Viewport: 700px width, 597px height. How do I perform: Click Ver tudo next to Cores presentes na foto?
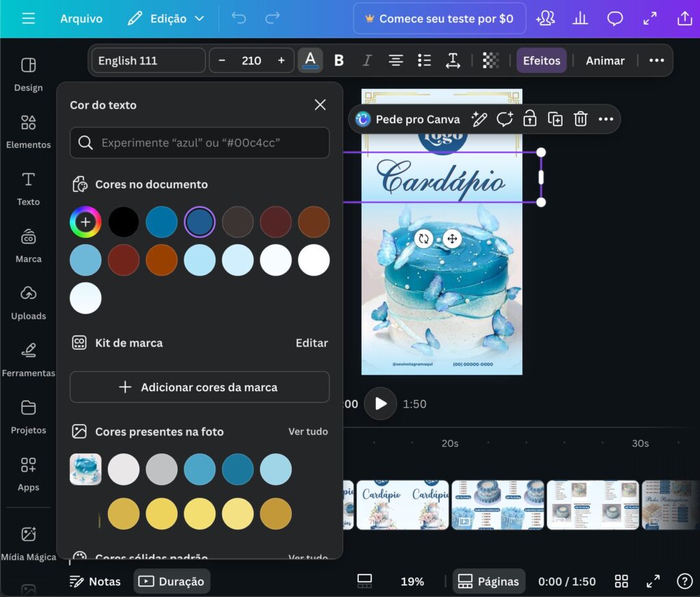click(308, 432)
